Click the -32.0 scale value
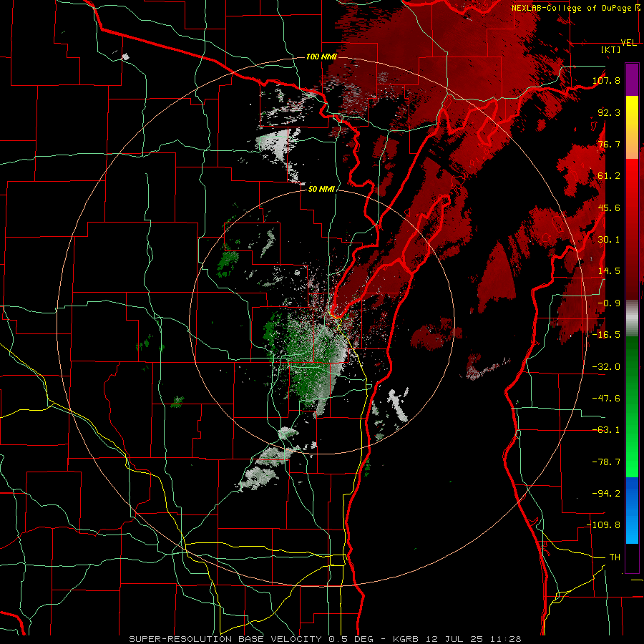This screenshot has width=644, height=644. click(606, 367)
